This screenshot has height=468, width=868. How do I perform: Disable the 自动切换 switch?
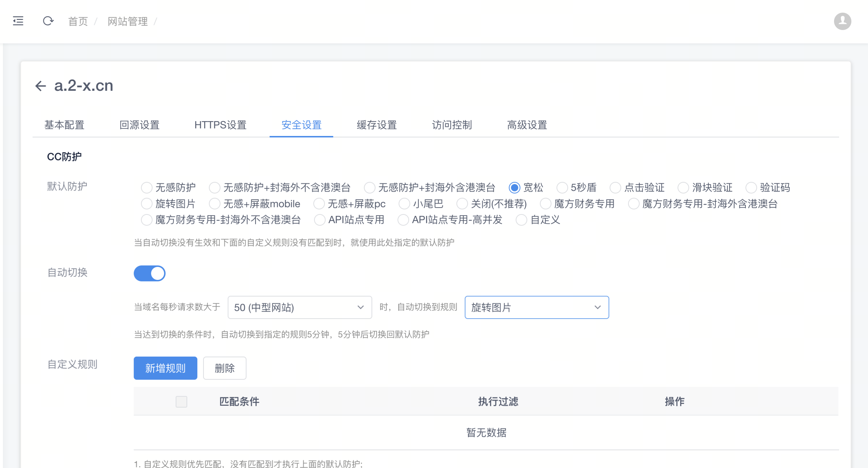pos(149,273)
